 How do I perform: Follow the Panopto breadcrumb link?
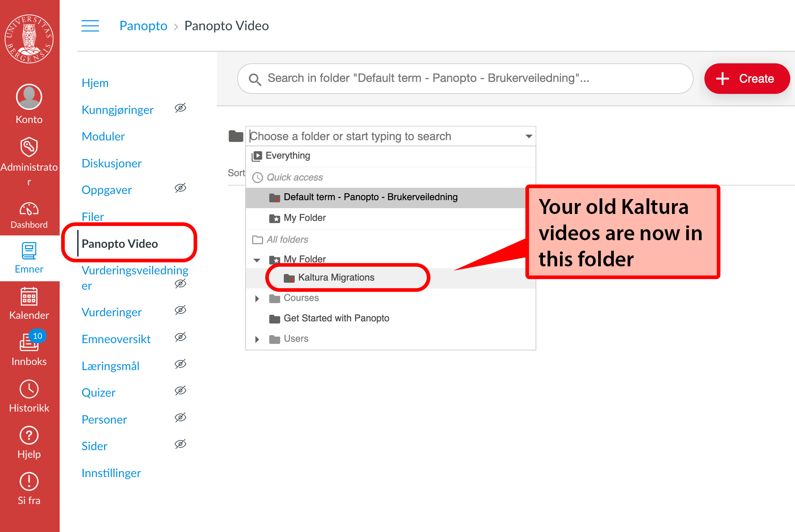click(x=143, y=26)
